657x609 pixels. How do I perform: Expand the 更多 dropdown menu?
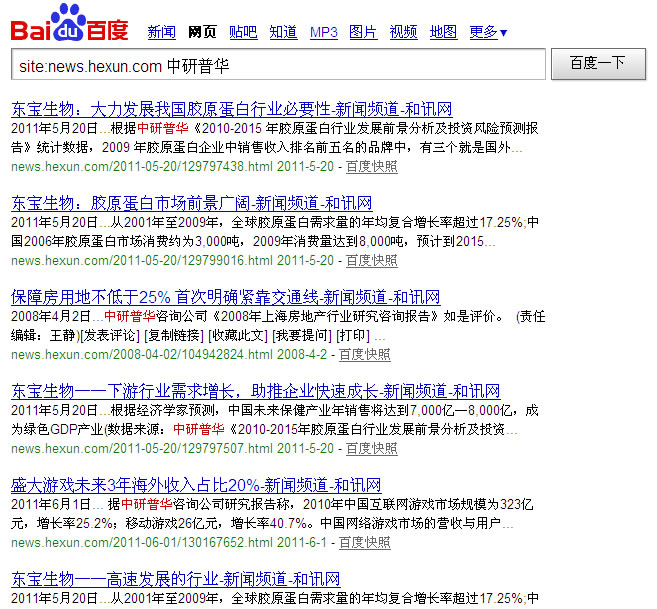(x=488, y=32)
